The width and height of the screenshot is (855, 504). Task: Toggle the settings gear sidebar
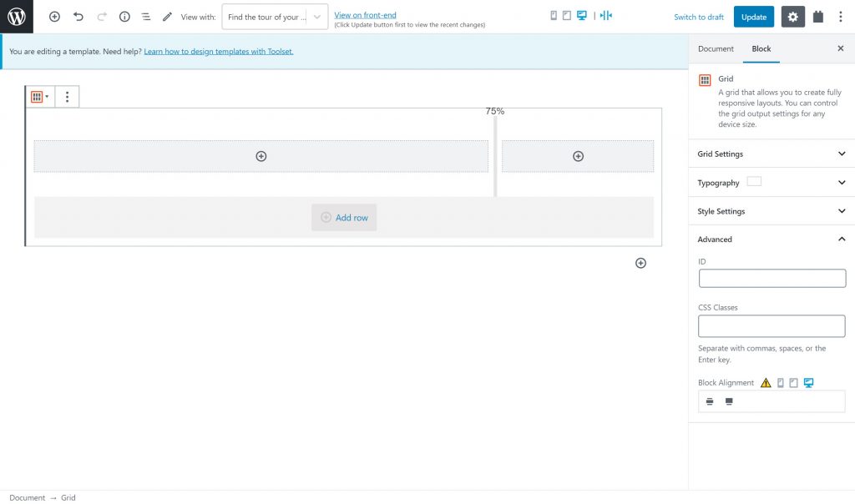click(x=793, y=17)
